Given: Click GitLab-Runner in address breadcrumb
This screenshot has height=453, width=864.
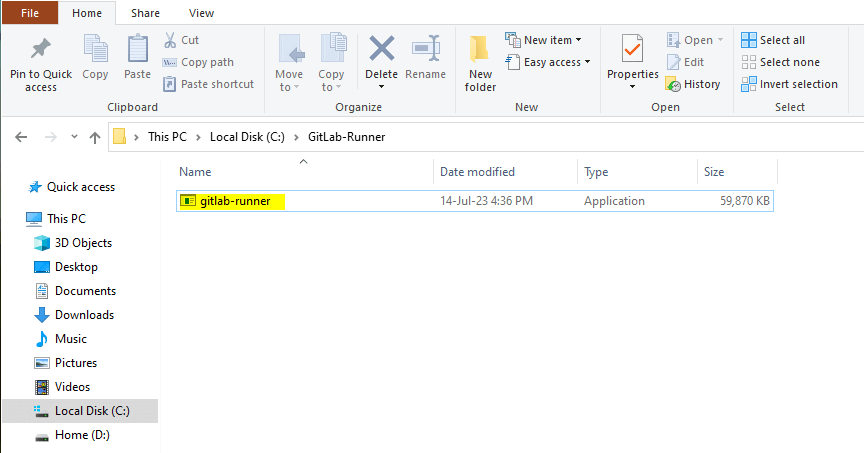Looking at the screenshot, I should 347,137.
